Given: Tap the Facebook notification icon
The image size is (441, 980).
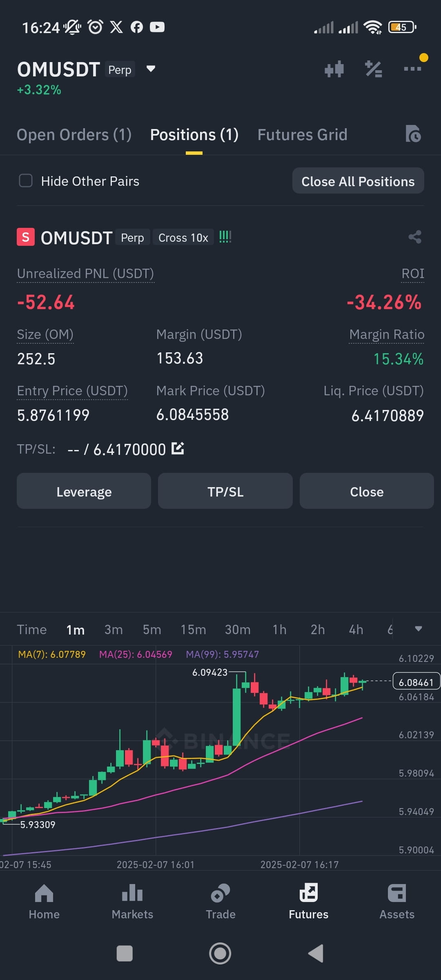Looking at the screenshot, I should pos(137,27).
